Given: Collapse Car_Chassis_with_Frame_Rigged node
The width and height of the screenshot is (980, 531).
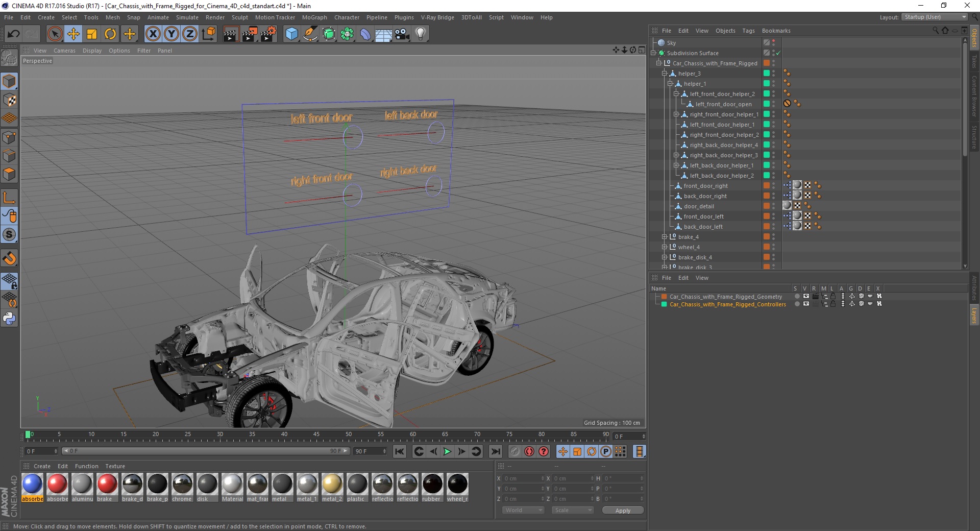Looking at the screenshot, I should pos(658,63).
